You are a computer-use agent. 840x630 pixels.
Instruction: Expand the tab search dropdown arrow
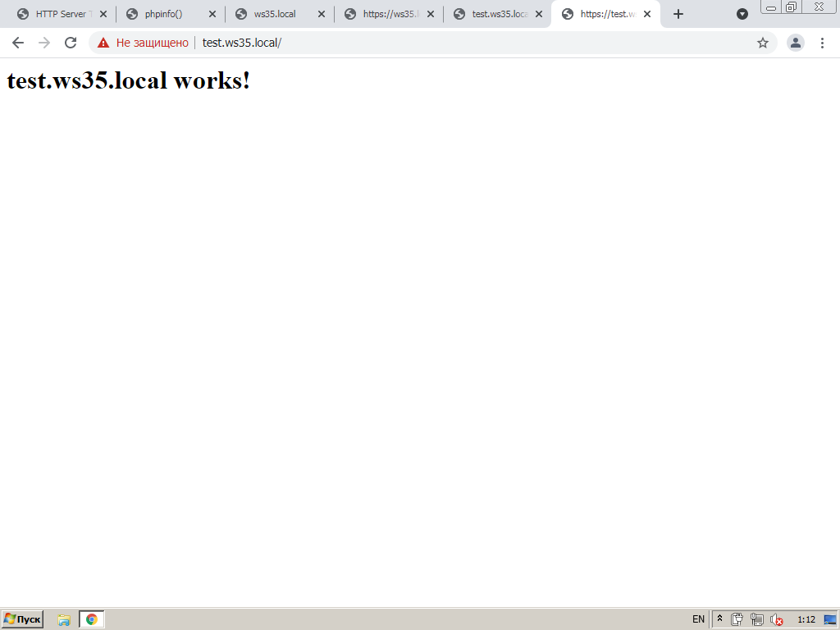pos(742,14)
